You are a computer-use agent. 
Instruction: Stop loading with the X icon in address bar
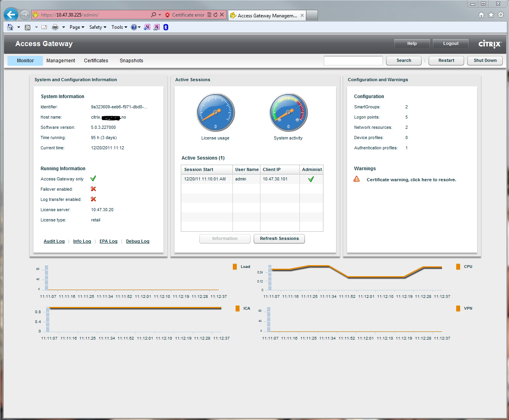pyautogui.click(x=222, y=15)
